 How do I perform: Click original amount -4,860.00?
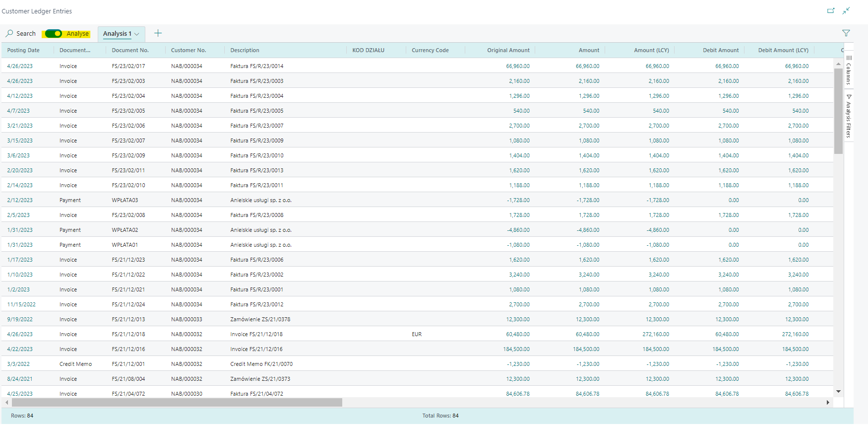pos(518,230)
